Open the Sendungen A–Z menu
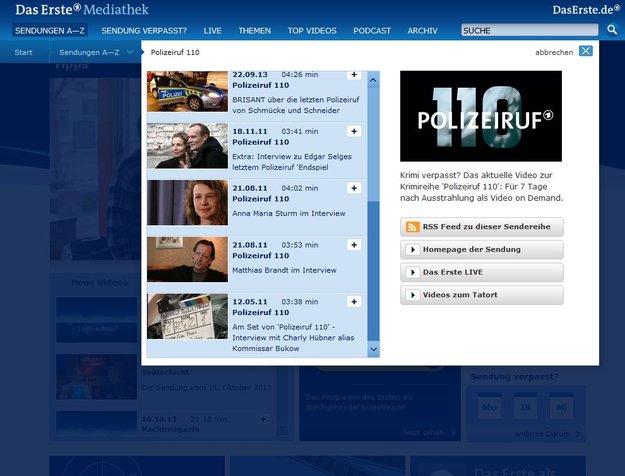The image size is (625, 476). (x=50, y=31)
